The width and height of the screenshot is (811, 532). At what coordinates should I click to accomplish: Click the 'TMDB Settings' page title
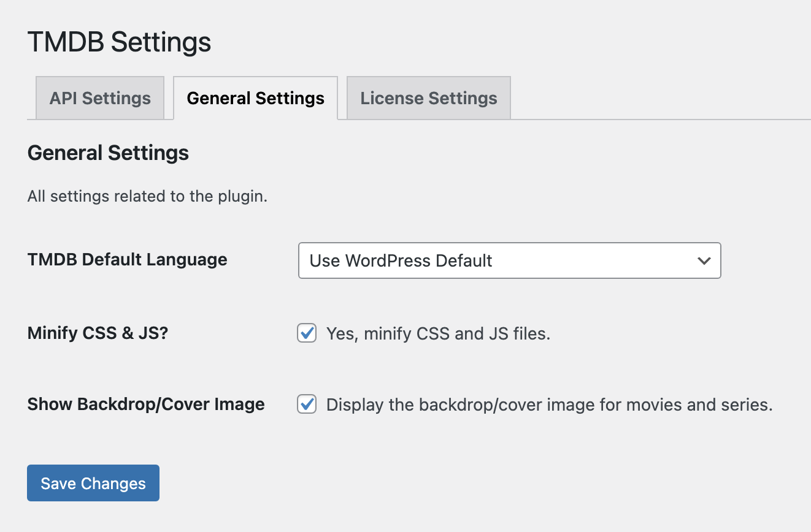120,43
